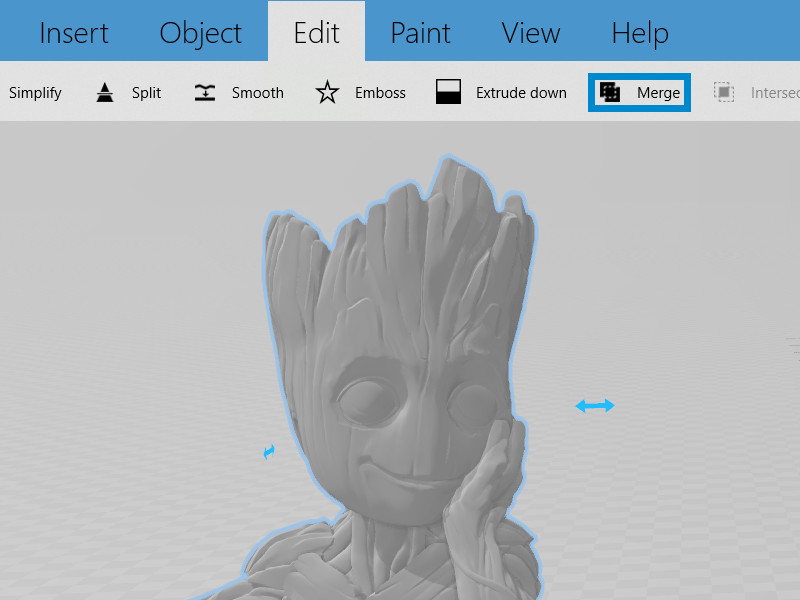800x600 pixels.
Task: Click the horizontal double-arrow move handle
Action: pos(595,406)
